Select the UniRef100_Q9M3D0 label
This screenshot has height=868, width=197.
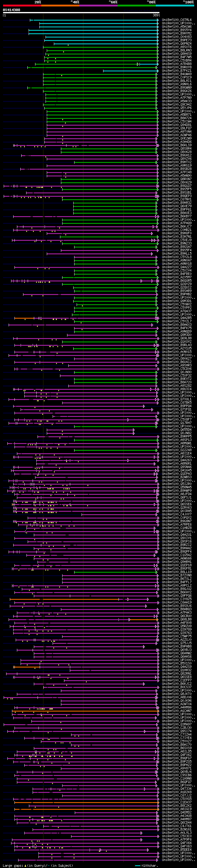(176, 335)
